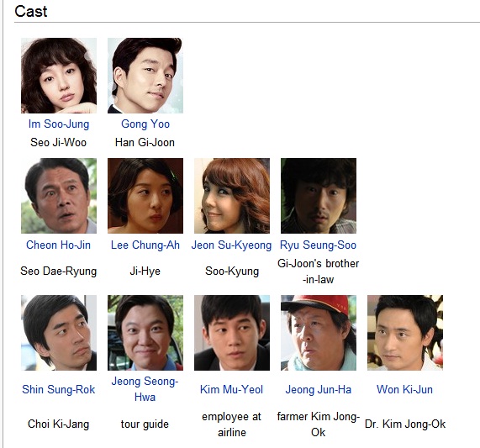Select the photo above Cheon Ho-Jin
The height and width of the screenshot is (448, 480).
(59, 196)
